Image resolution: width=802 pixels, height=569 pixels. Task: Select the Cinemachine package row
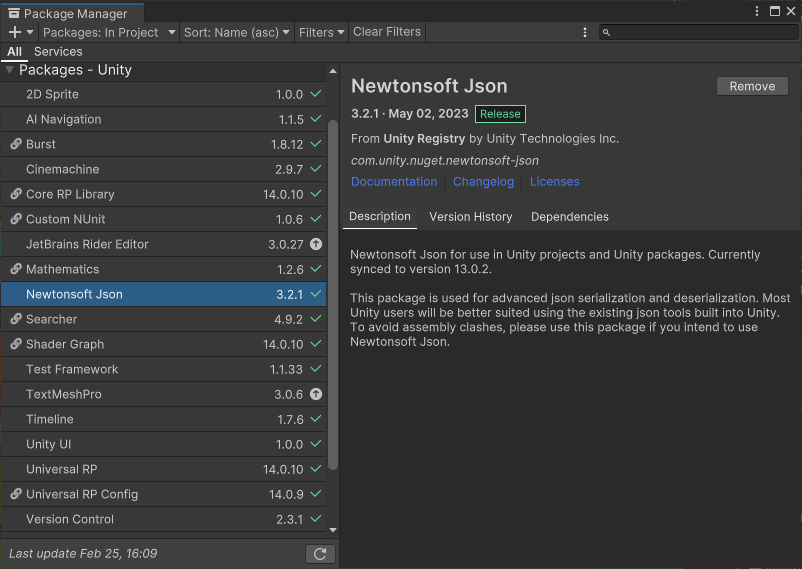(x=164, y=169)
